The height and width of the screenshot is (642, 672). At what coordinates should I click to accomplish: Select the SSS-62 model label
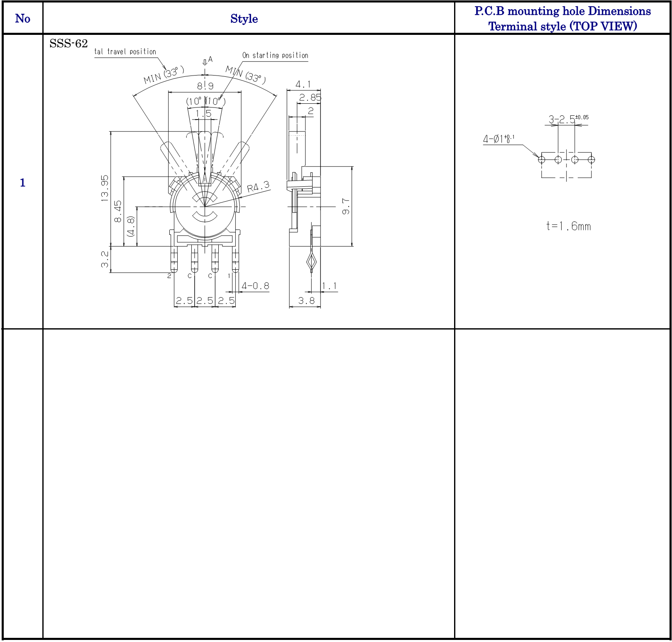(68, 44)
